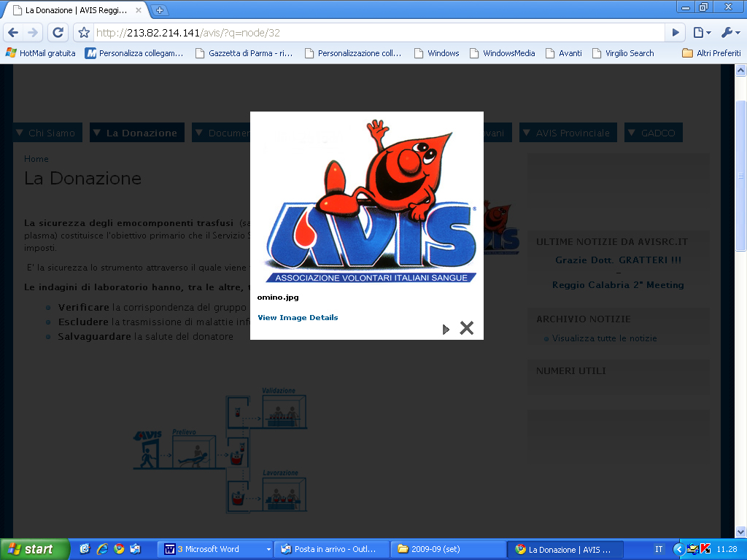Switch to Posta in arrivo Outlook window

pos(332,549)
